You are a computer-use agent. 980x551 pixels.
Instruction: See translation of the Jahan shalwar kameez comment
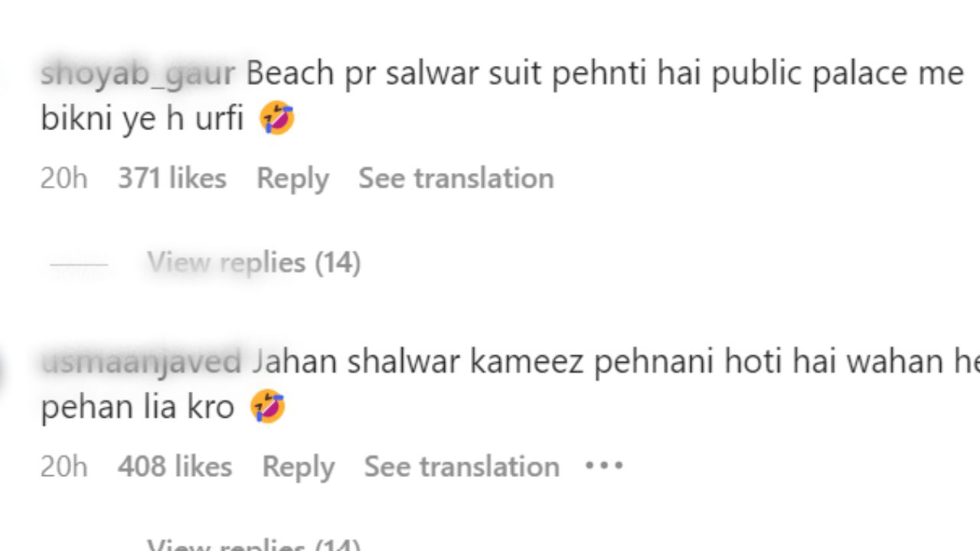462,466
